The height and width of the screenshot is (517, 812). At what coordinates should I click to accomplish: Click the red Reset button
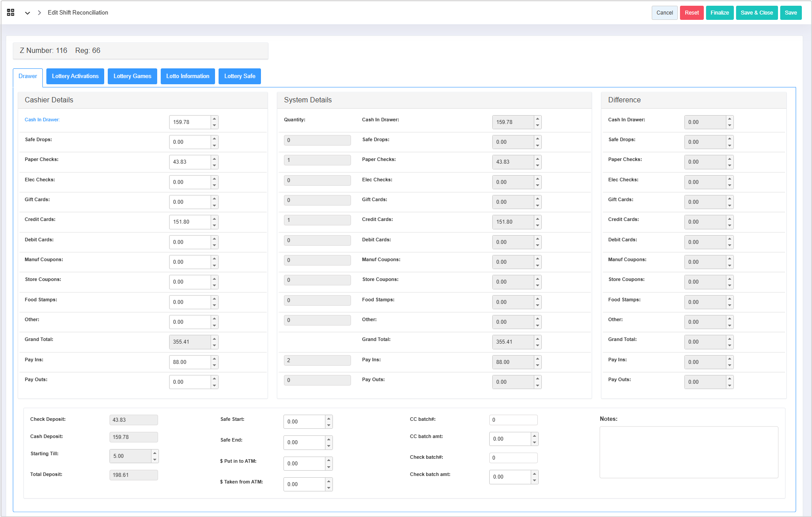(x=691, y=13)
